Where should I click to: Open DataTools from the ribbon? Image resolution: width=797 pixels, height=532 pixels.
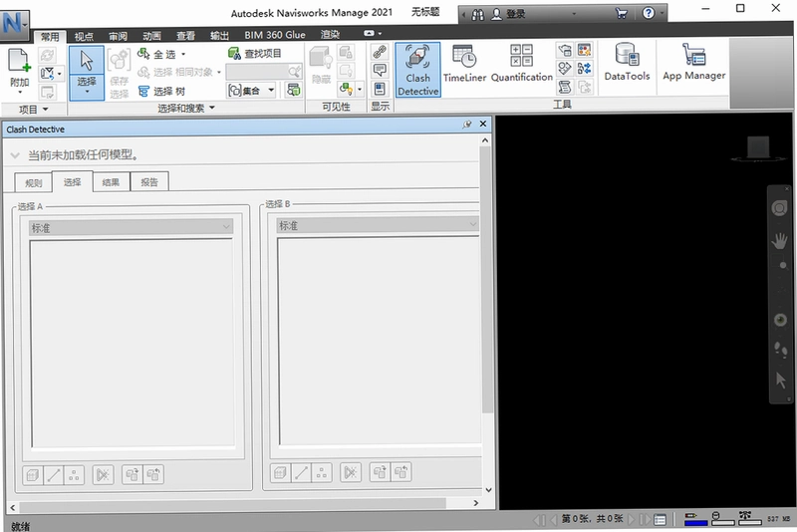[627, 63]
